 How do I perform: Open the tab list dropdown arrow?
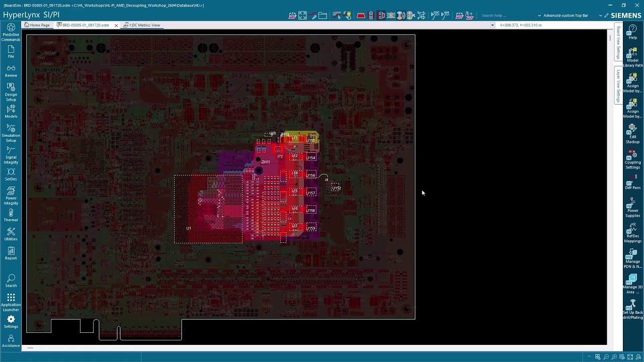click(x=492, y=25)
